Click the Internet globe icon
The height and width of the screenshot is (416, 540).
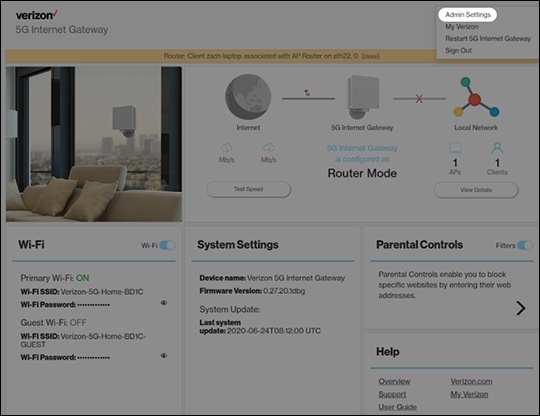point(248,97)
